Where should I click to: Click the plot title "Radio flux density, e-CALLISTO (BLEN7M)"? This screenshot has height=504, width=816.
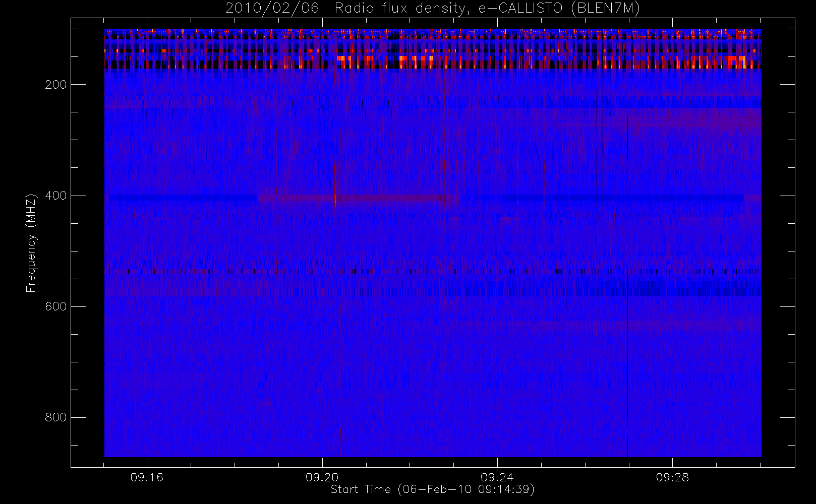point(487,8)
